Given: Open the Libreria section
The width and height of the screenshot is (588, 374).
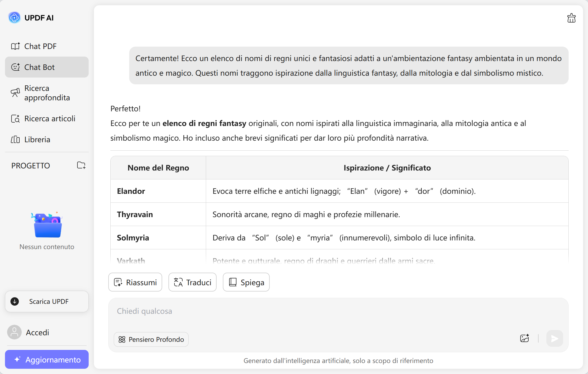Looking at the screenshot, I should pos(37,140).
